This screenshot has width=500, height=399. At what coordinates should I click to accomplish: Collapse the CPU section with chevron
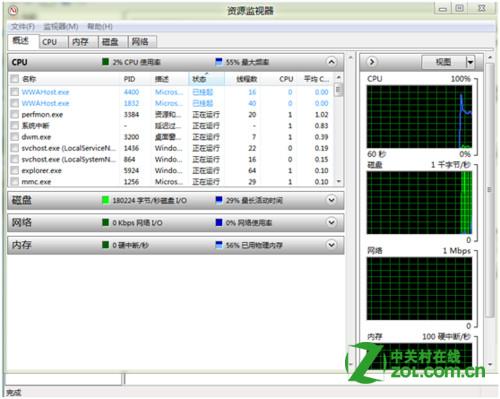click(331, 62)
